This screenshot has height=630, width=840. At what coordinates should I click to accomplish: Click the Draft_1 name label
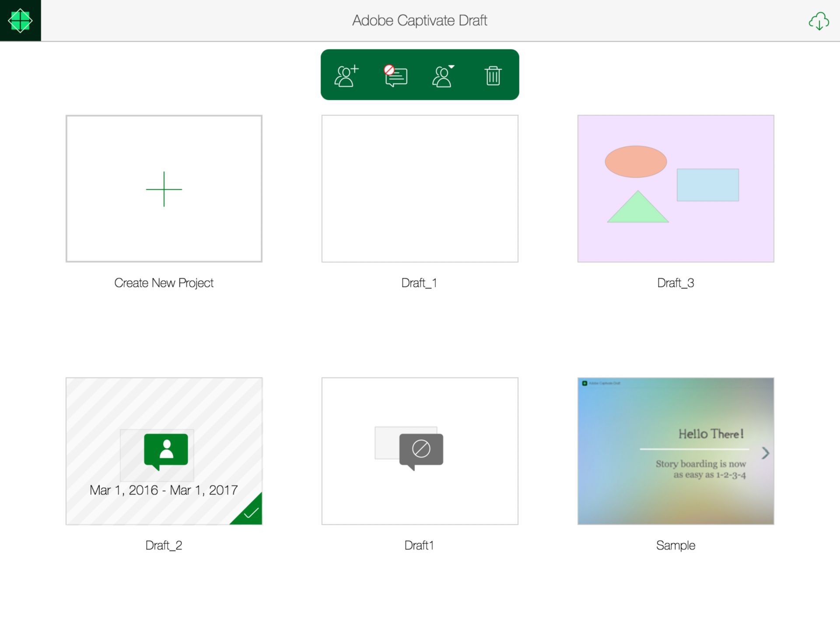pyautogui.click(x=419, y=283)
